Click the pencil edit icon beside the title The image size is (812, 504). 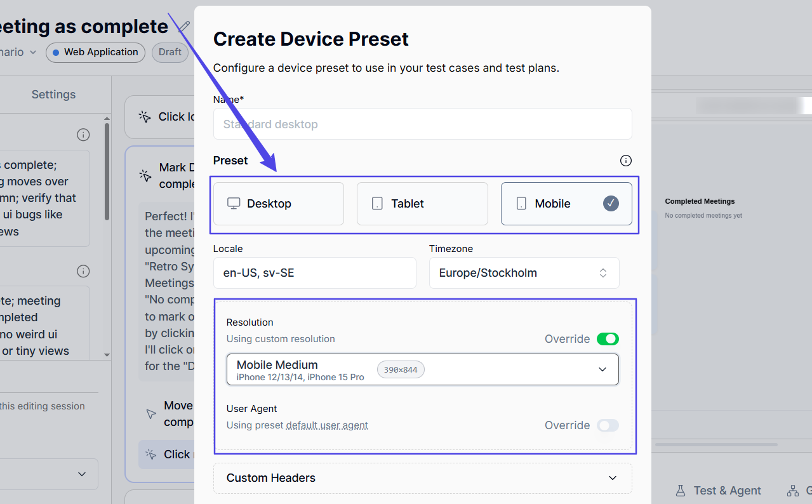[x=184, y=26]
